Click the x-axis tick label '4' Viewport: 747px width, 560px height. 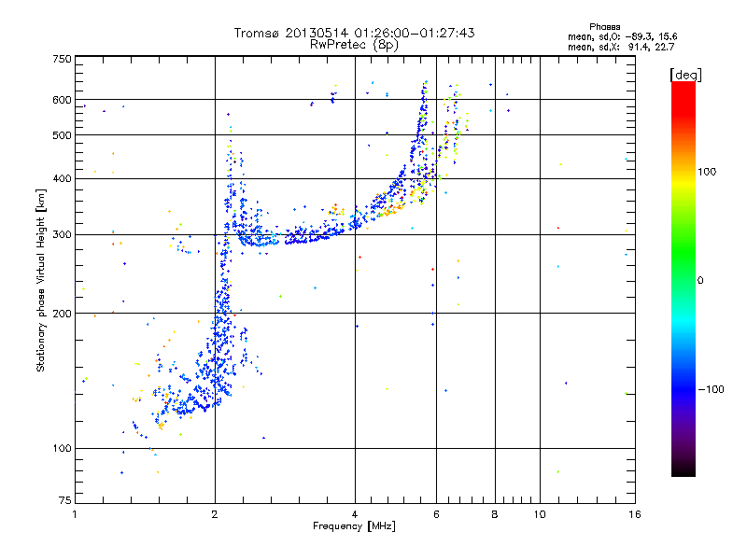[x=355, y=514]
